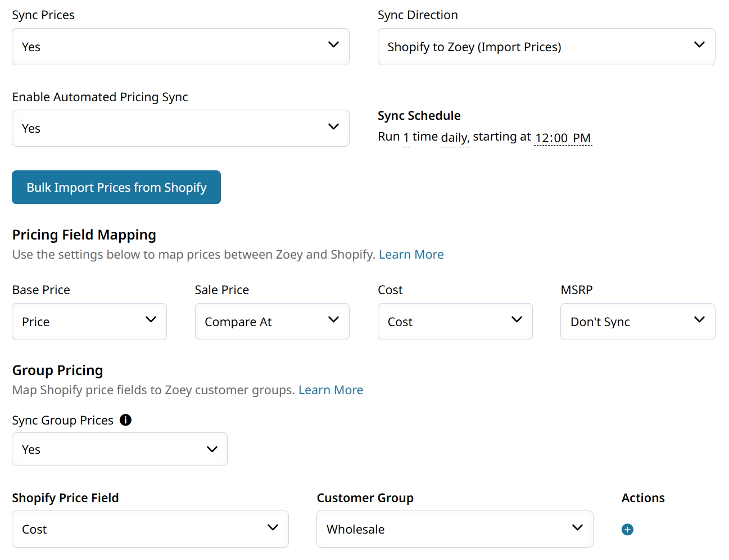
Task: Change the Base Price mapping dropdown
Action: (89, 322)
